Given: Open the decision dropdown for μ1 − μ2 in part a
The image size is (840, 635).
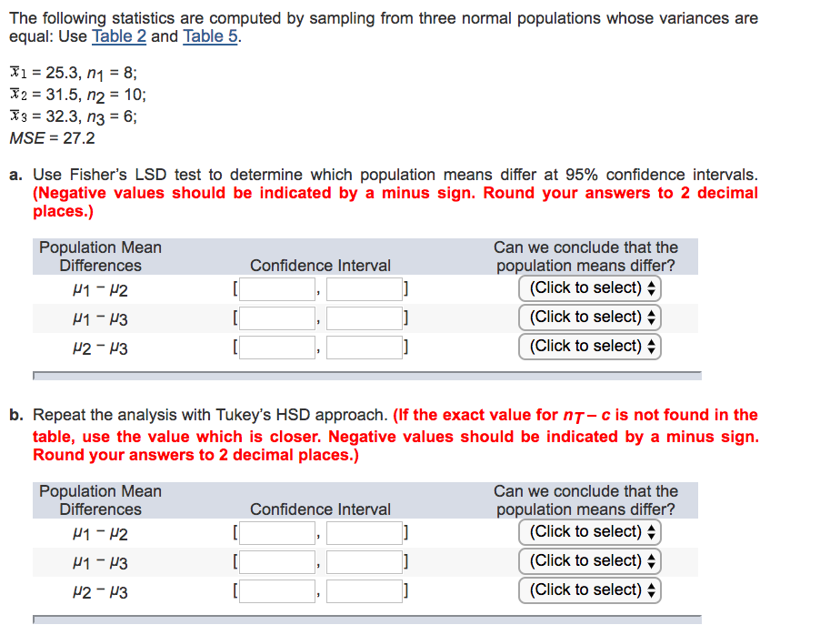Looking at the screenshot, I should click(589, 287).
